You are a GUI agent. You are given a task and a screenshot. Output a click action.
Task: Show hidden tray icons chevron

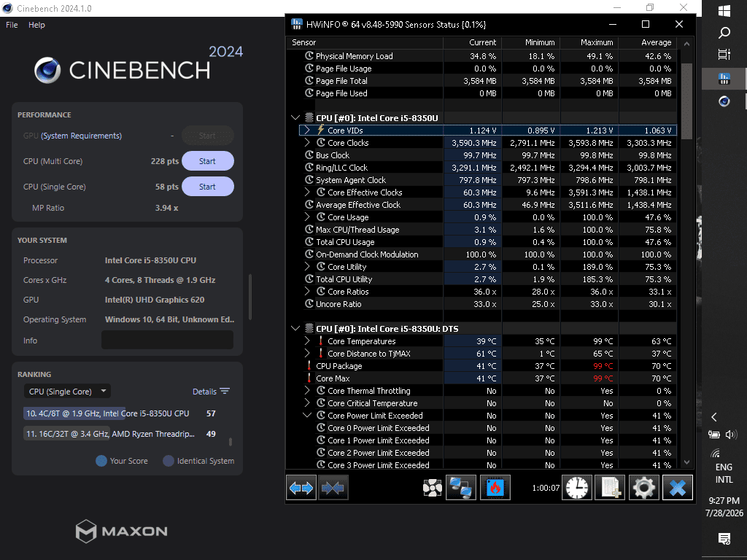point(713,417)
